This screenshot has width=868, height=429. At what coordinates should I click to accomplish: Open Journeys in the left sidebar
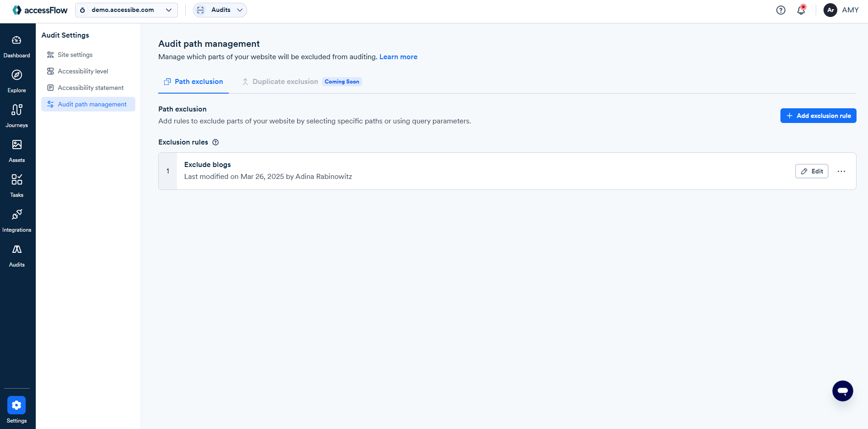pyautogui.click(x=17, y=116)
